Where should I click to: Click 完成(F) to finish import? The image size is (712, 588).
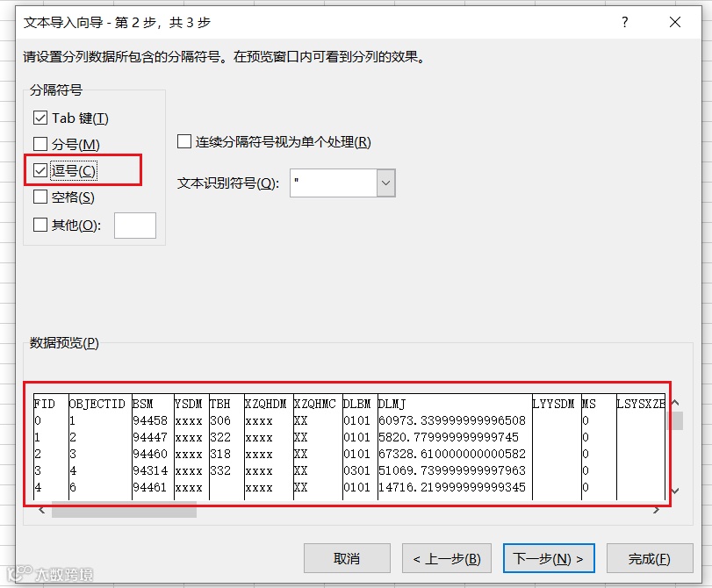pyautogui.click(x=650, y=558)
